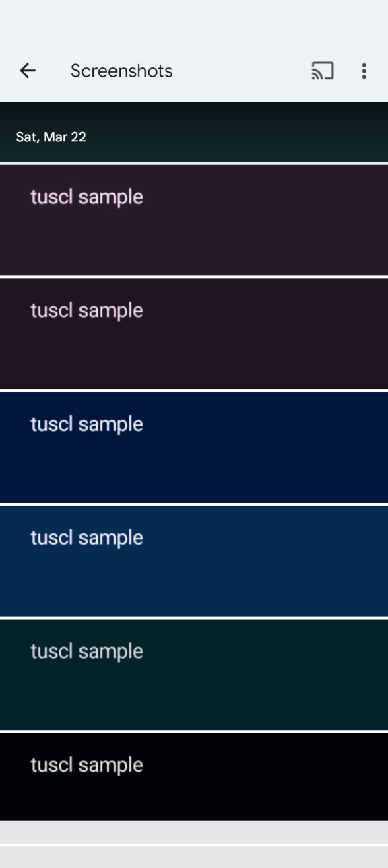Select the Sat, Mar 22 date header

tap(51, 137)
